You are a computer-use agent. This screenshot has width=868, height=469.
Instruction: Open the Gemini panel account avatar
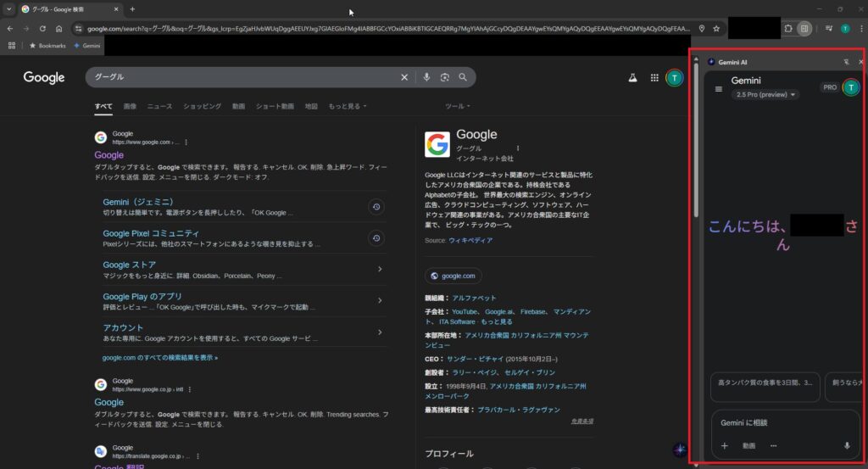[851, 87]
